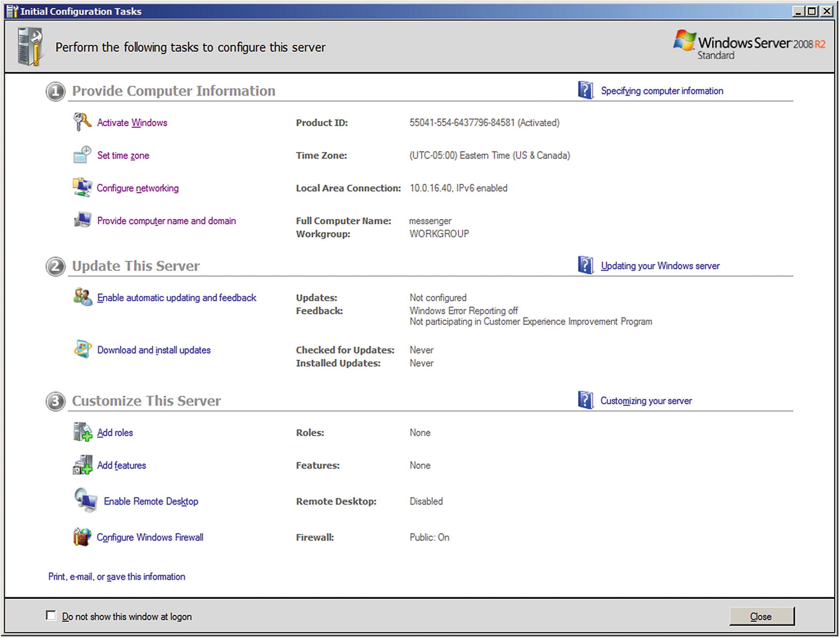Screen dimensions: 840x638
Task: Click the Roles 'None' value
Action: tap(420, 432)
